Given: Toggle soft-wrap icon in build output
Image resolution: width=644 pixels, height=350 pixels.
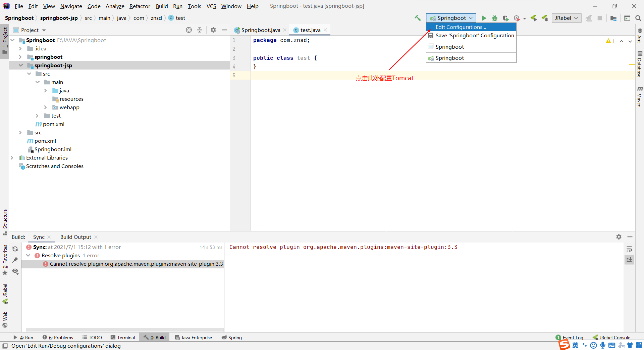Looking at the screenshot, I should 629,249.
